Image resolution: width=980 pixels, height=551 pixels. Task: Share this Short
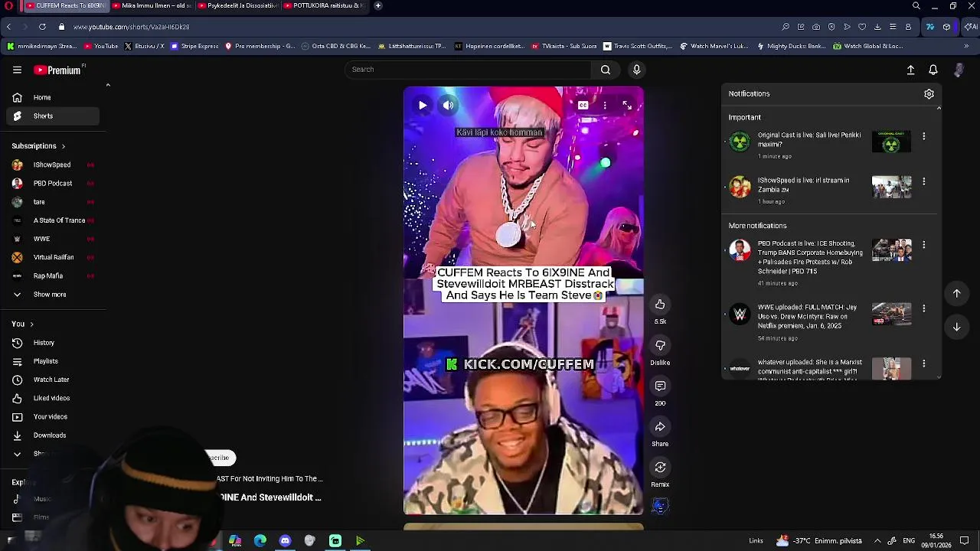tap(660, 426)
